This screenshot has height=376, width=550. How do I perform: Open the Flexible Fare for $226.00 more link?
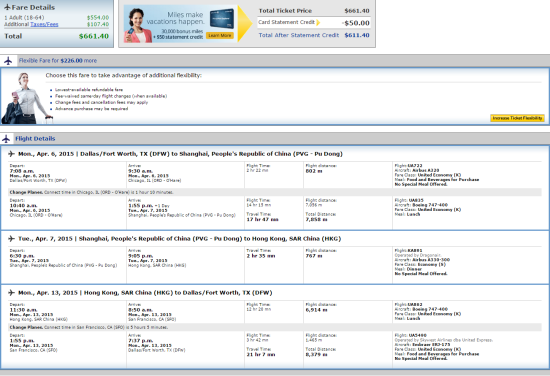tap(58, 61)
